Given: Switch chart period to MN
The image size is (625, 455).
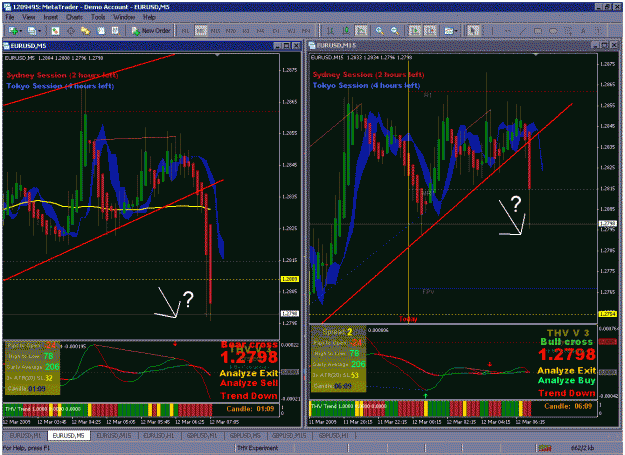Looking at the screenshot, I should tap(306, 31).
